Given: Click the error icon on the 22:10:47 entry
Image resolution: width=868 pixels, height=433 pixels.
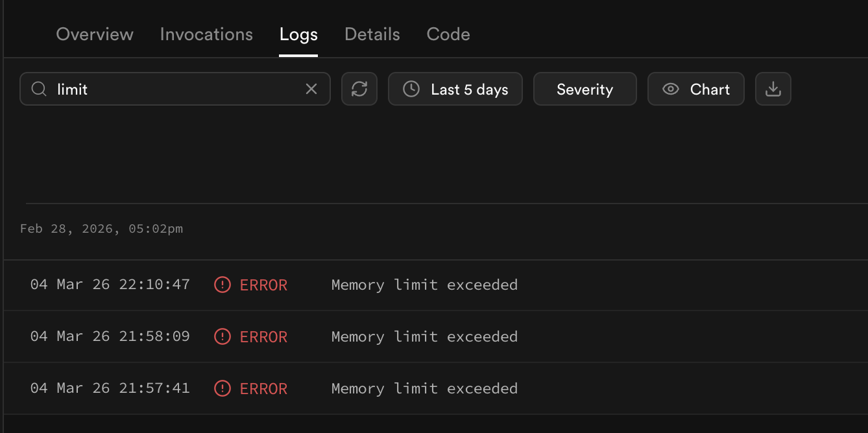Looking at the screenshot, I should click(223, 285).
